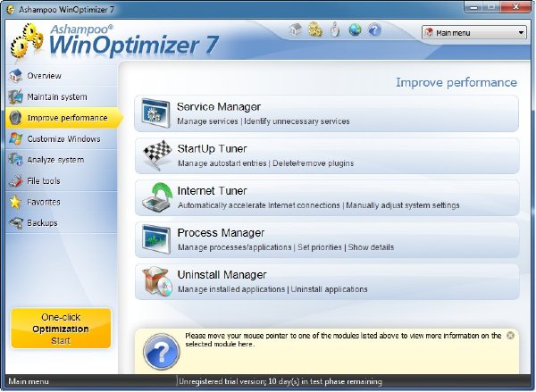Click the Favorites star icon
This screenshot has width=536, height=392.
(15, 202)
